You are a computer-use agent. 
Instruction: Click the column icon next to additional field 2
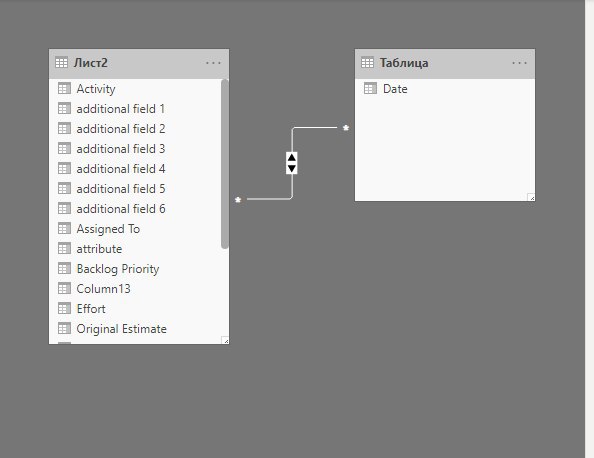coord(64,129)
